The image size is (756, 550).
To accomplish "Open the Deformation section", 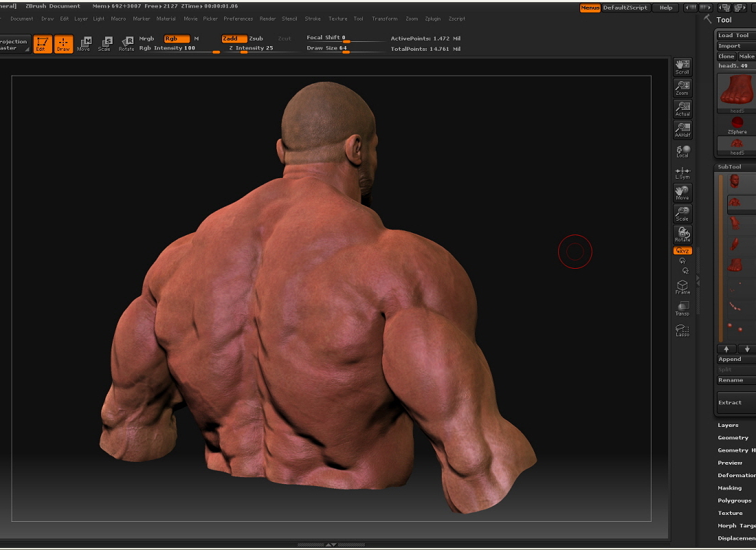I will [x=735, y=475].
